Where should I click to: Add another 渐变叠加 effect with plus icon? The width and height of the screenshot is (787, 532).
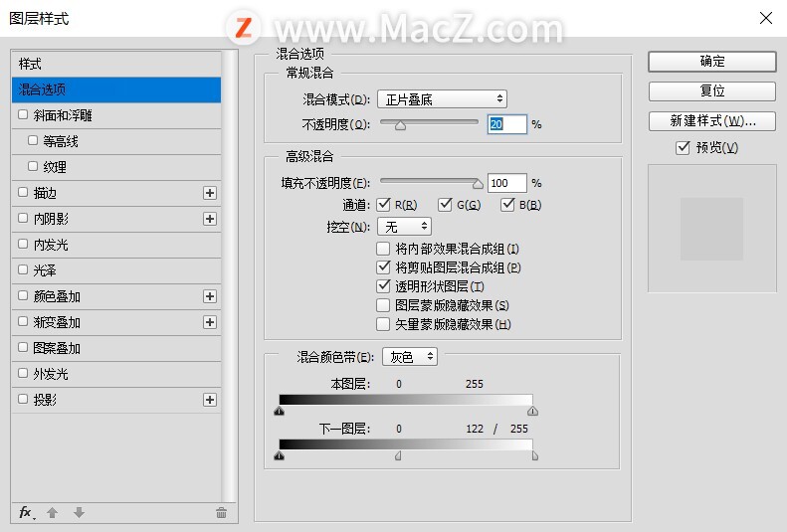click(x=210, y=322)
